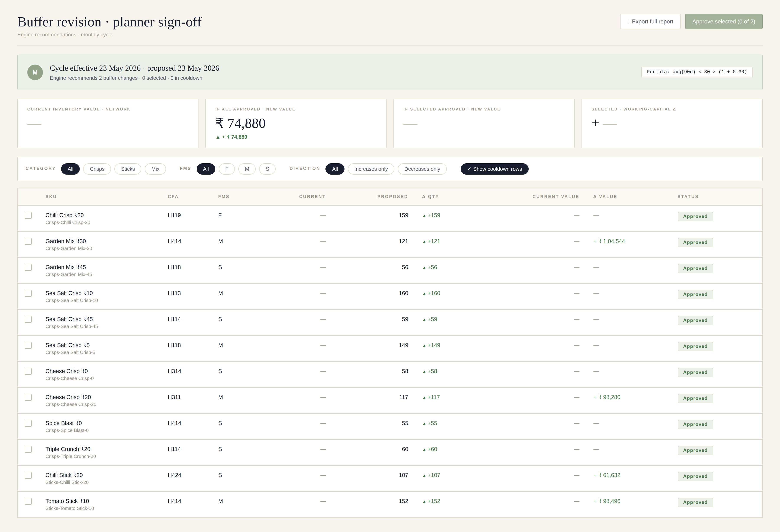Show Decreases only direction
This screenshot has height=532, width=780.
click(x=422, y=169)
